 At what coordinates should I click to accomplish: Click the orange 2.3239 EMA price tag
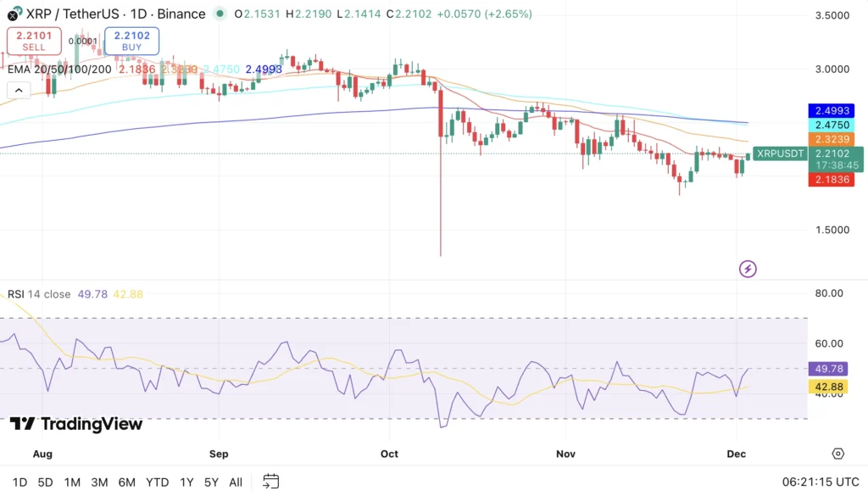tap(832, 140)
